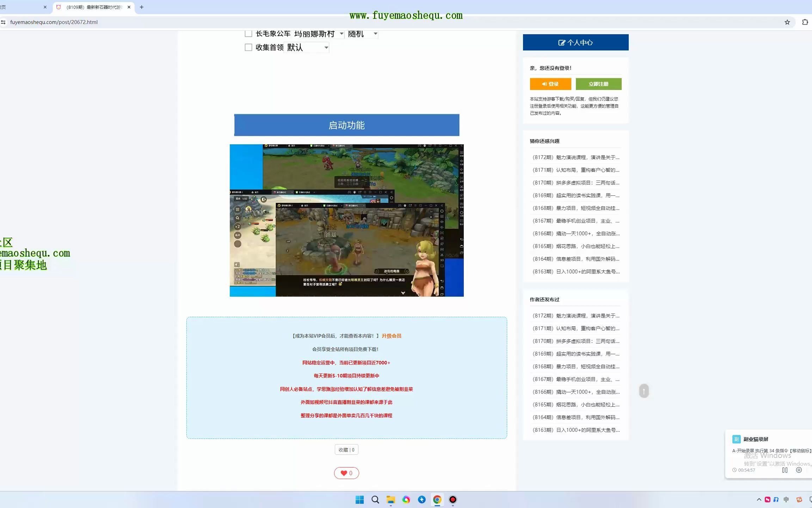The image size is (812, 508).
Task: Click the 副业猫录屏 app logo icon
Action: click(x=736, y=439)
